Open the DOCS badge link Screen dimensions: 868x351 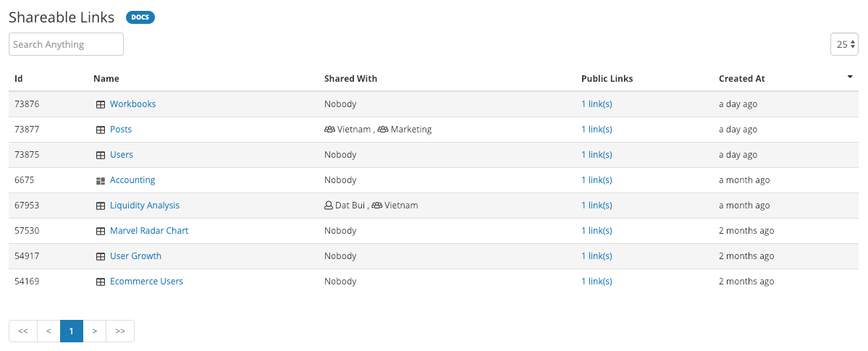tap(140, 17)
